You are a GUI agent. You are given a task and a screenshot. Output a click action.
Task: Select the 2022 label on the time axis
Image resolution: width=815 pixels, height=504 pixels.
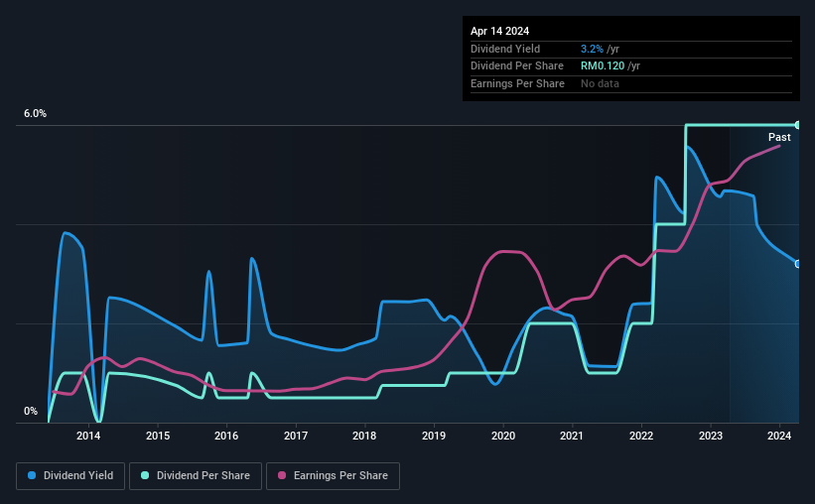pos(641,436)
